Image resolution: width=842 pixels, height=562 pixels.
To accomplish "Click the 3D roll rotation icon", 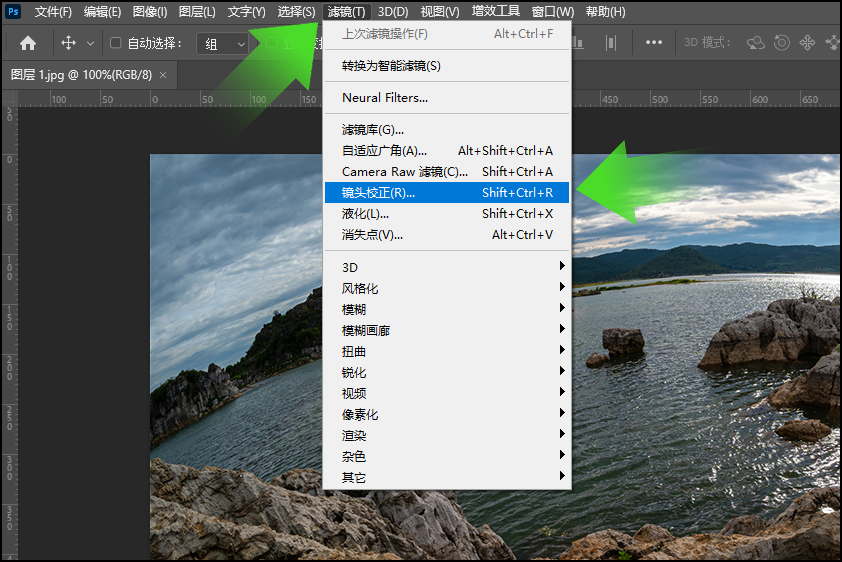I will tap(782, 43).
